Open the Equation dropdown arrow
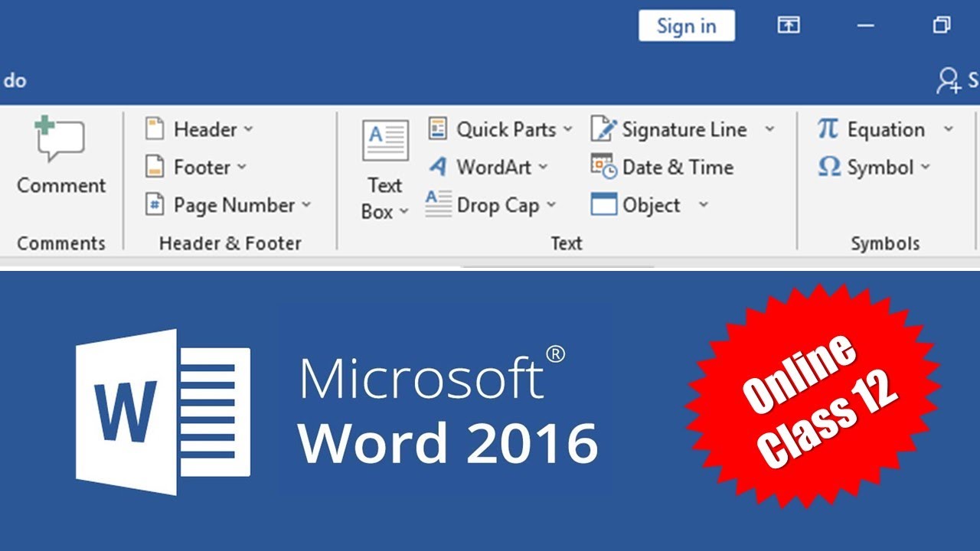The height and width of the screenshot is (551, 980). (948, 129)
